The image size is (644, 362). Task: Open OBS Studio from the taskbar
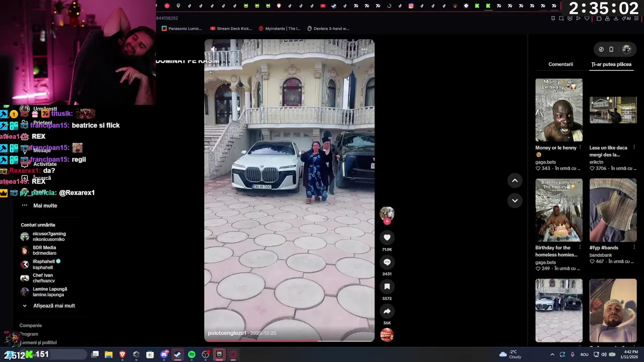click(205, 354)
